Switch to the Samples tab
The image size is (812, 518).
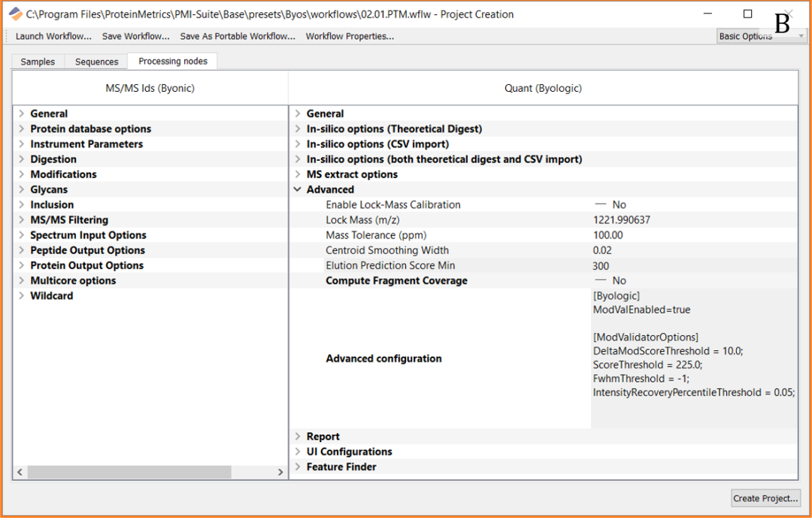point(38,62)
